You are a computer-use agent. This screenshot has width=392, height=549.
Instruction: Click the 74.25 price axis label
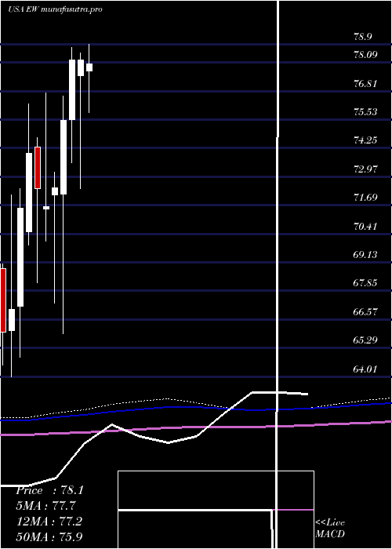coord(366,140)
